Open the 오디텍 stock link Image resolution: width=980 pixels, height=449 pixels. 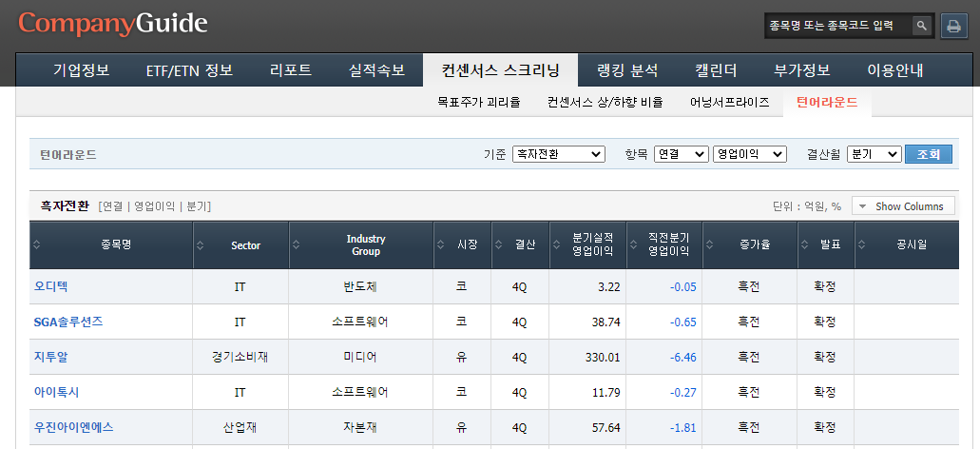(50, 287)
